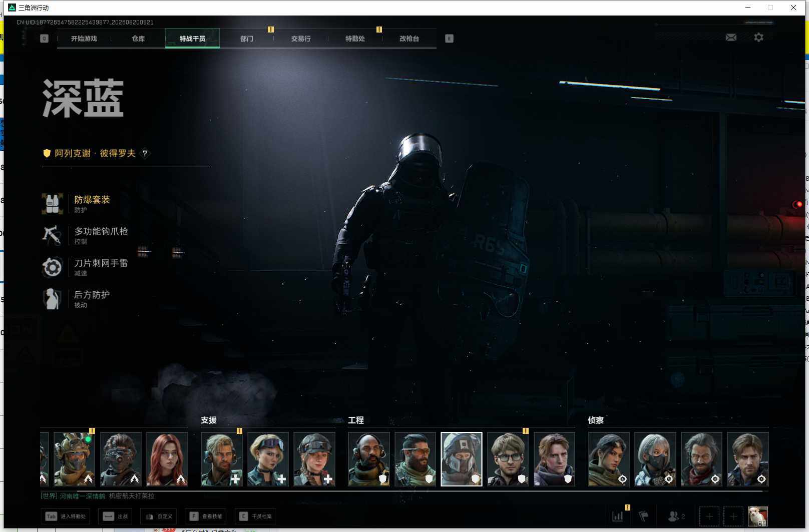Viewport: 809px width, 532px height.
Task: Select the 防爆套装 skill icon
Action: point(53,204)
